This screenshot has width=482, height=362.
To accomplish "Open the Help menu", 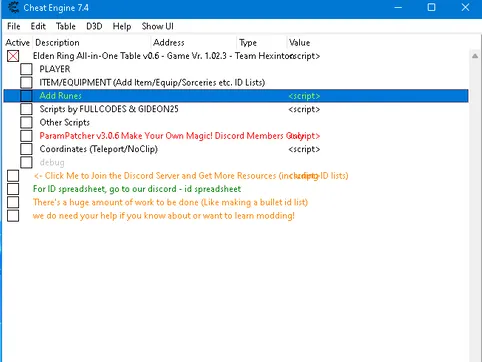I will 122,26.
